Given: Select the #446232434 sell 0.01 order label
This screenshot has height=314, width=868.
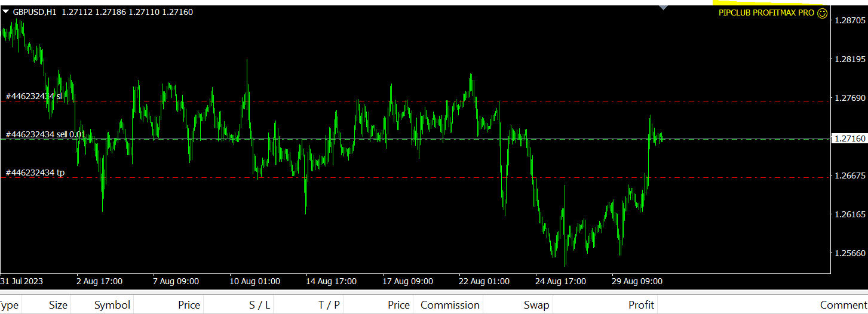Looking at the screenshot, I should coord(45,134).
